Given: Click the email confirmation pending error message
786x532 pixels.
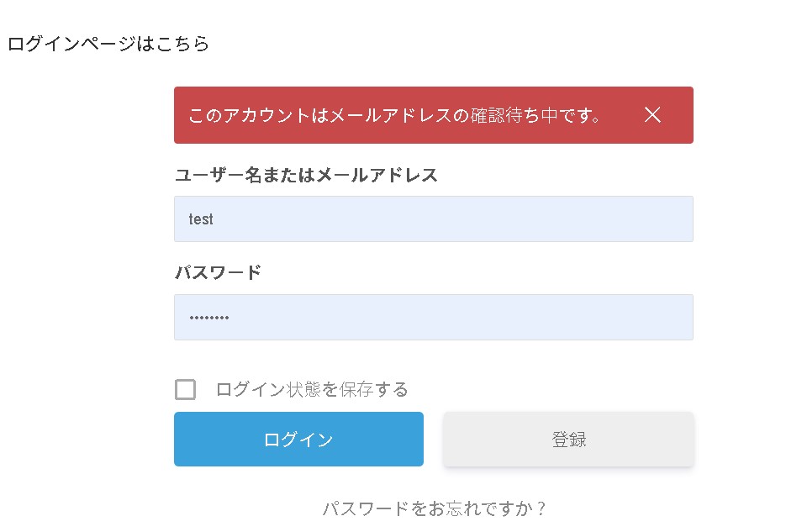Looking at the screenshot, I should (x=395, y=116).
